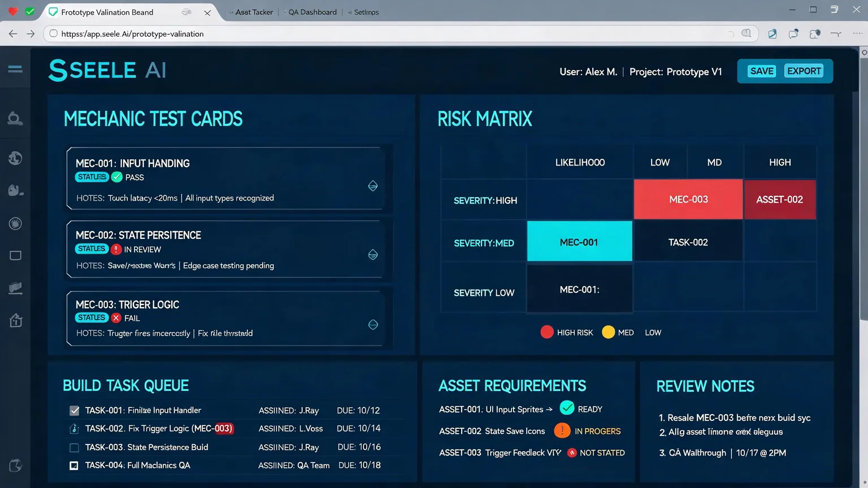Image resolution: width=868 pixels, height=488 pixels.
Task: Click the browser forward arrow
Action: pos(31,34)
